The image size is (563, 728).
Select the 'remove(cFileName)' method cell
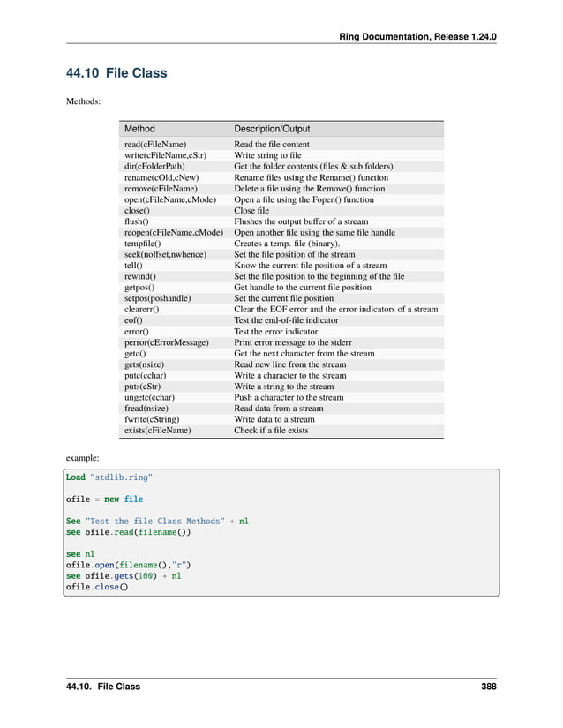pyautogui.click(x=161, y=189)
